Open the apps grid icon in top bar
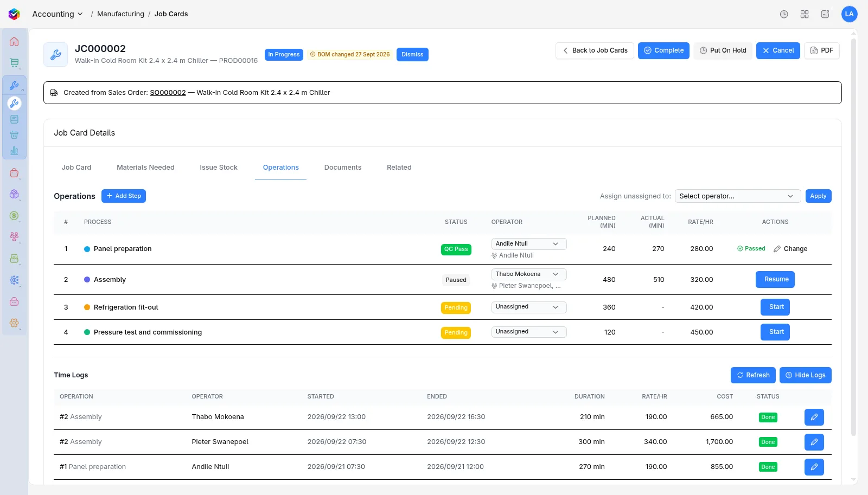Screen dimensions: 868x495 [805, 14]
